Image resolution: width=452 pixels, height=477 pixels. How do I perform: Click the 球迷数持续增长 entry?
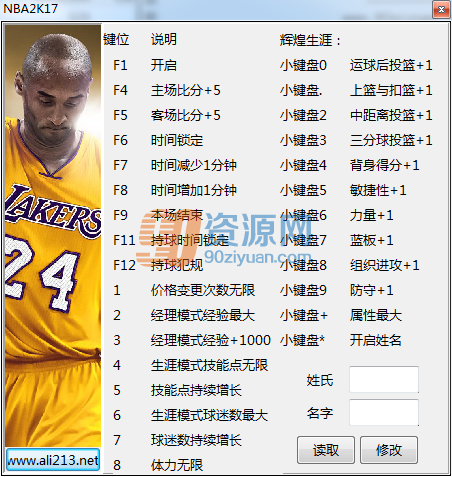(x=196, y=440)
